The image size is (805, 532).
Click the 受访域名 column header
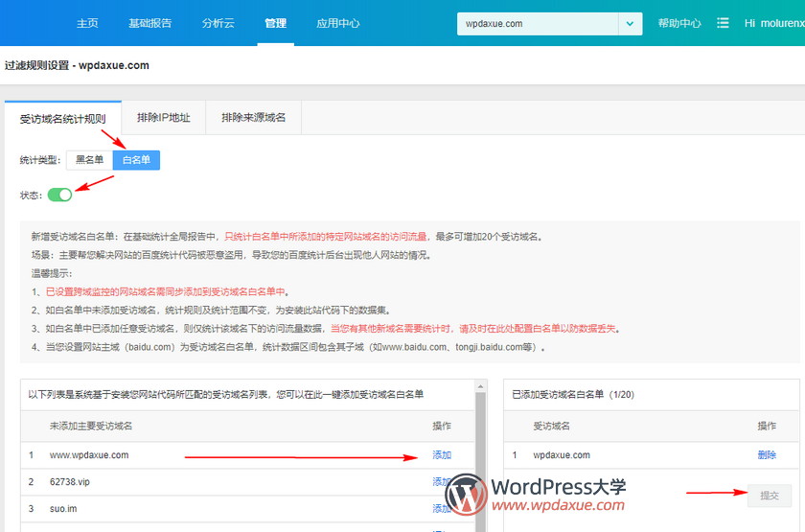[x=551, y=426]
